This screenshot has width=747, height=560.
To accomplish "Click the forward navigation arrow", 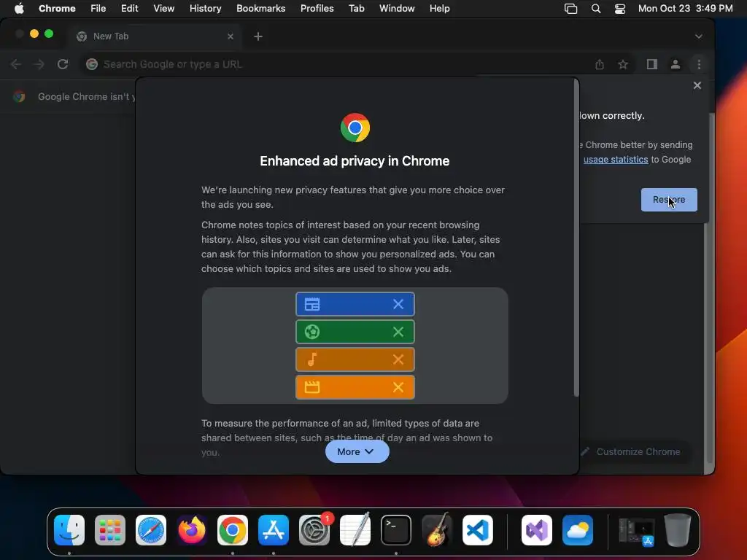I will (x=39, y=64).
